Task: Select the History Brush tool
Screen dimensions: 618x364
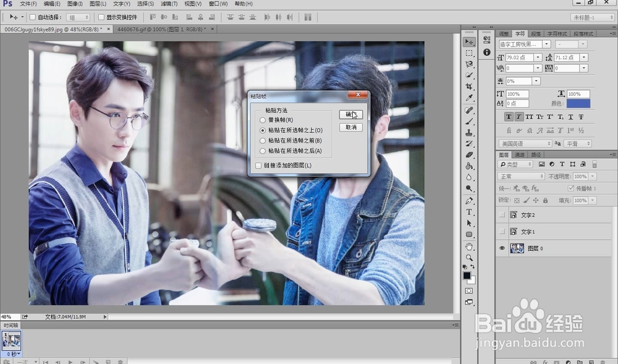Action: point(468,144)
